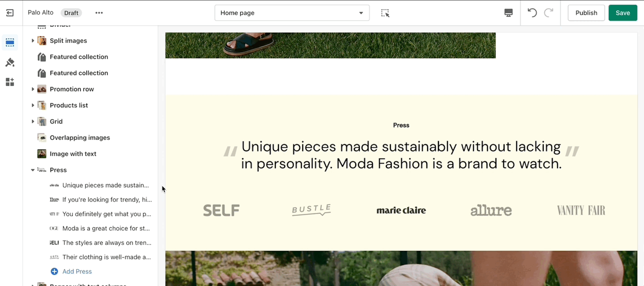644x286 pixels.
Task: Collapse the Press section
Action: [33, 170]
